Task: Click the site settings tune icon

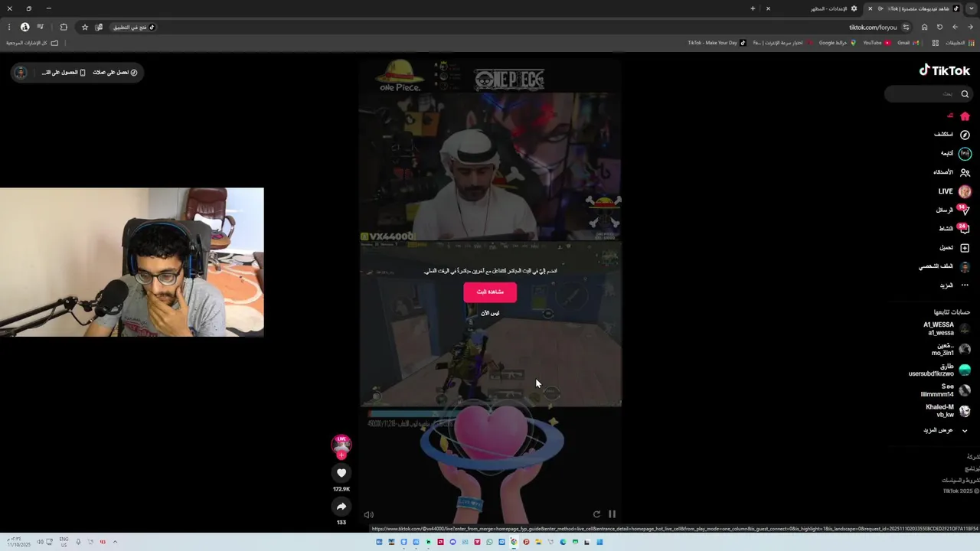Action: click(906, 27)
